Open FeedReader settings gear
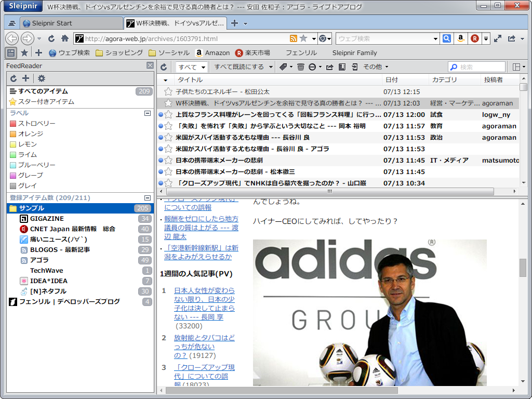Screen dimensions: 532x399 pyautogui.click(x=42, y=78)
